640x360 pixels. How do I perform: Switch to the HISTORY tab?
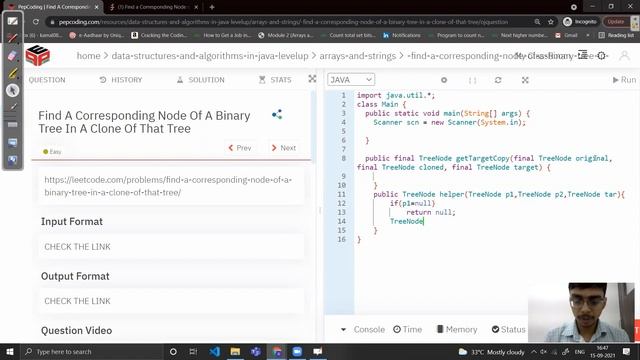[x=121, y=80]
